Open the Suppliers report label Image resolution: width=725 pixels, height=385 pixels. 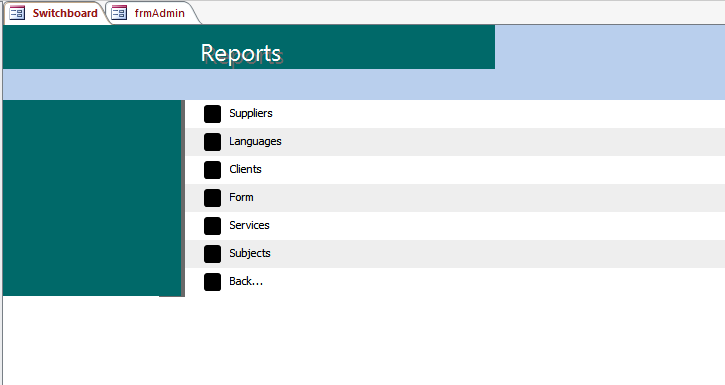tap(251, 113)
